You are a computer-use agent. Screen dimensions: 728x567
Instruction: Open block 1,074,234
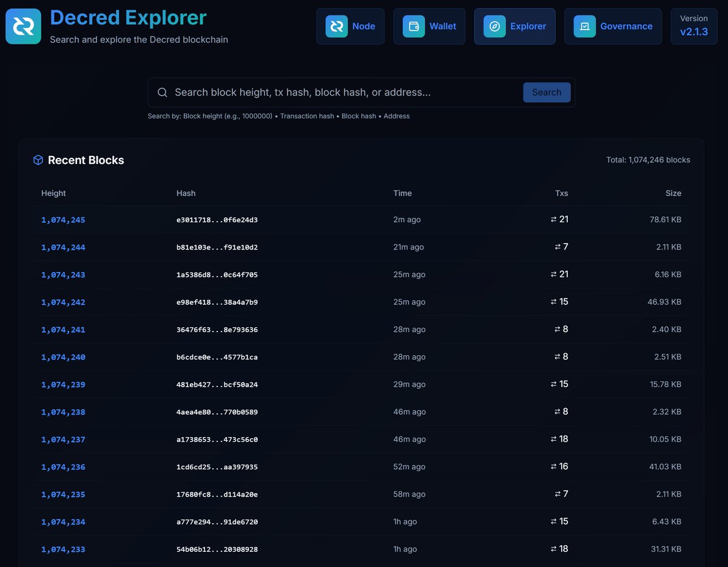tap(63, 522)
